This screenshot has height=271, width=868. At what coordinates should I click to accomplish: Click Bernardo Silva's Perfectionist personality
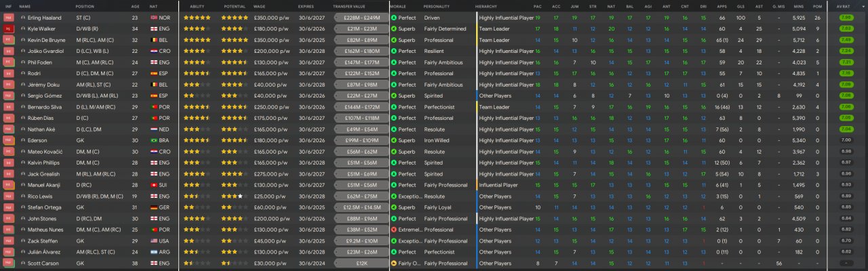439,107
